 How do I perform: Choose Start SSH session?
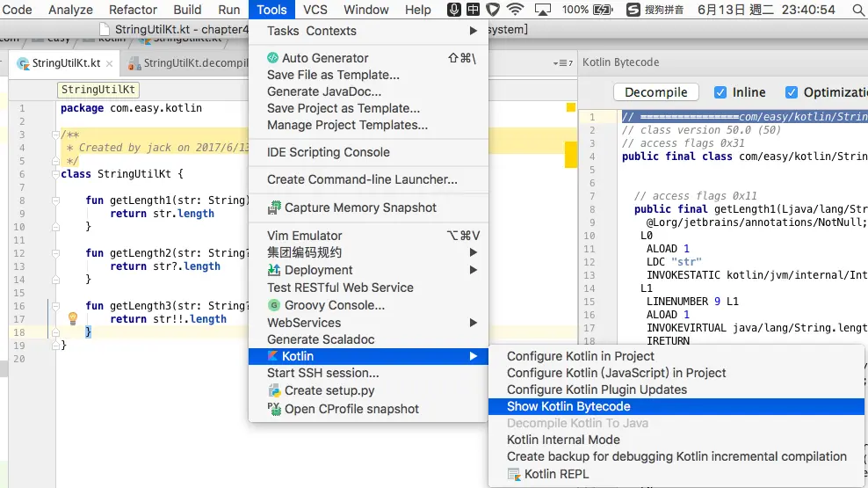[368, 373]
